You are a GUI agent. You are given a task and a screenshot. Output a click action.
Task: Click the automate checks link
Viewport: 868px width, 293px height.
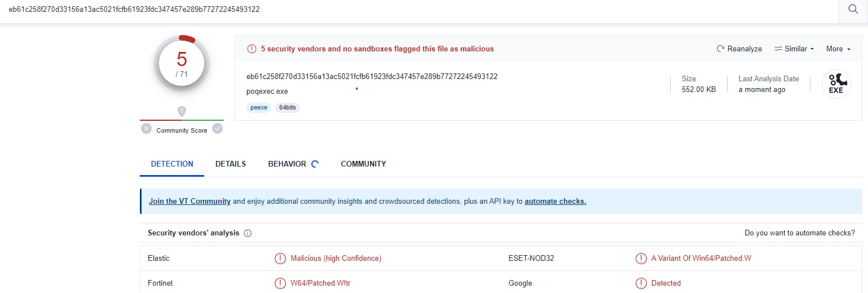coord(555,202)
